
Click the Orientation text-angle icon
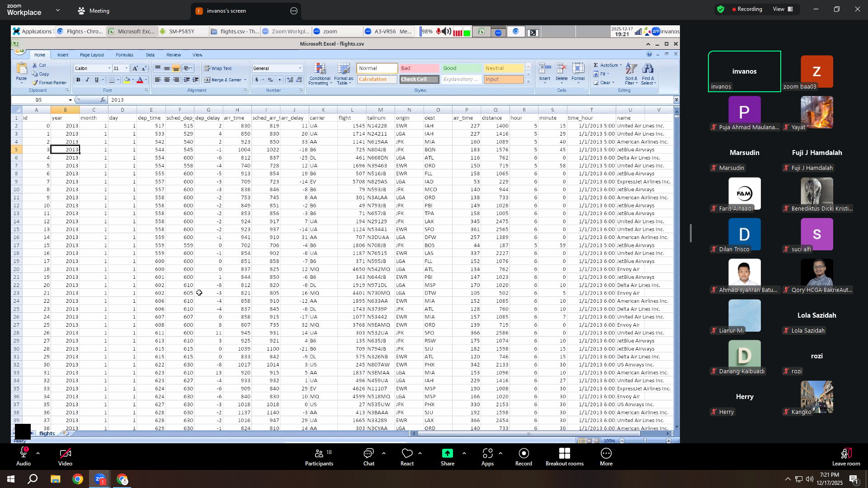[x=187, y=68]
